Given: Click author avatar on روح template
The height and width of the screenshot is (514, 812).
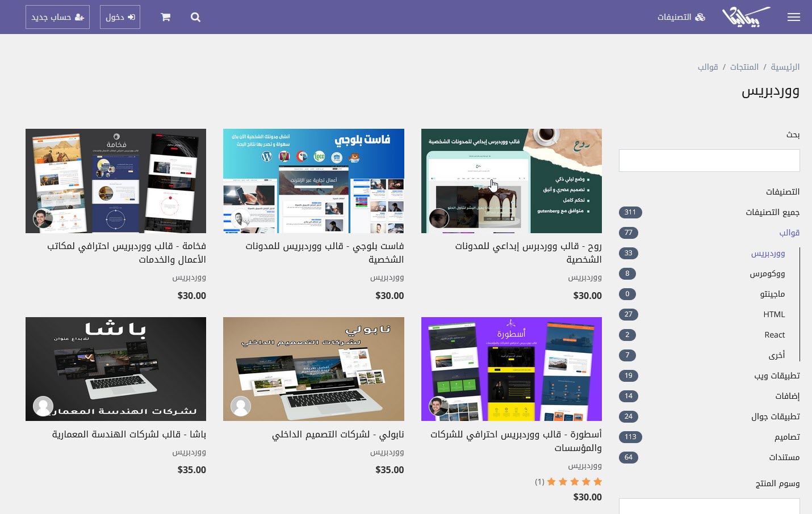Looking at the screenshot, I should [439, 218].
